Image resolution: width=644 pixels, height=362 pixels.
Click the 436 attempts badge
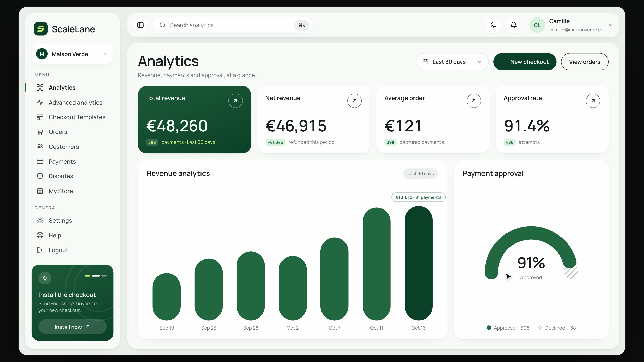coord(510,142)
